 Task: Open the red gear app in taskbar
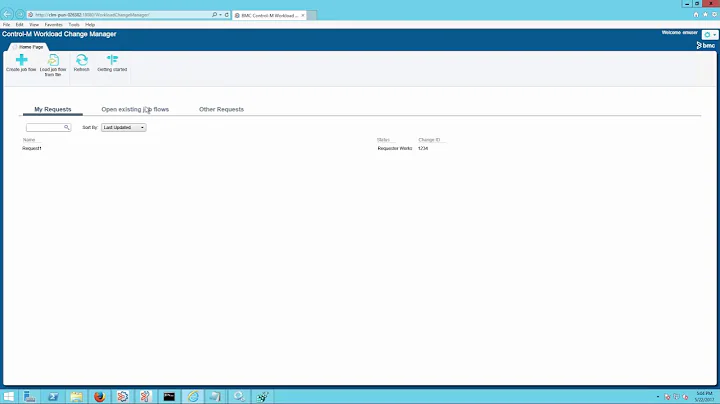(123, 397)
